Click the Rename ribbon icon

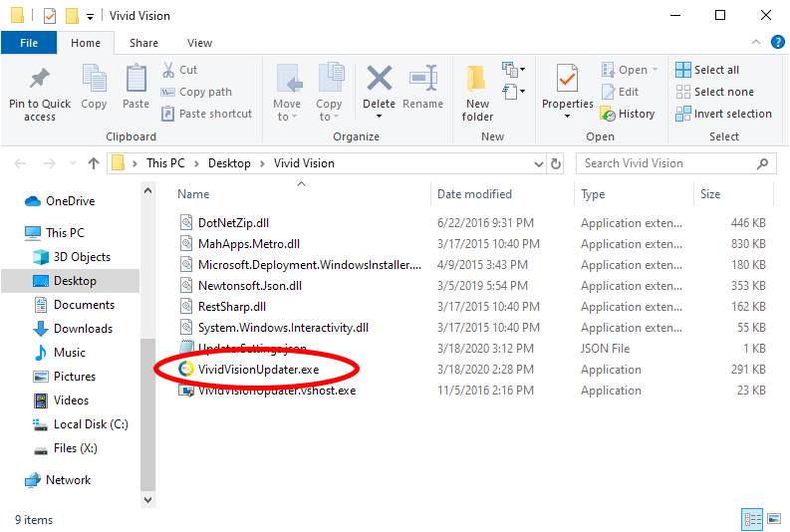(x=423, y=78)
